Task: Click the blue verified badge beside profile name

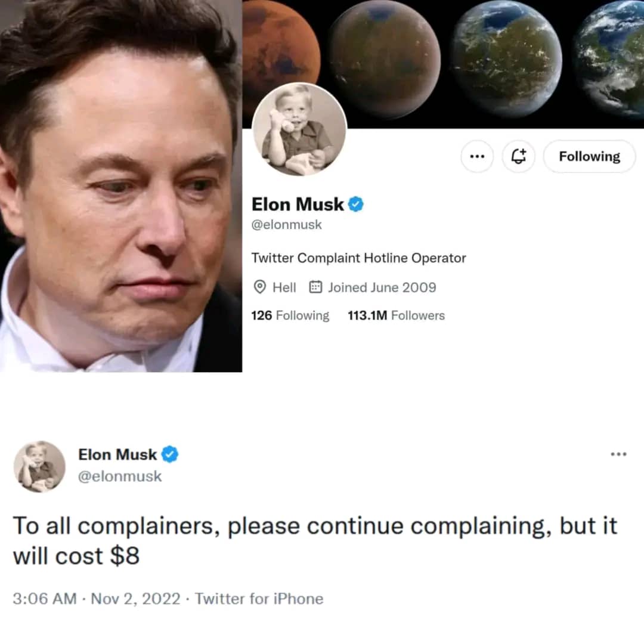Action: (x=355, y=204)
